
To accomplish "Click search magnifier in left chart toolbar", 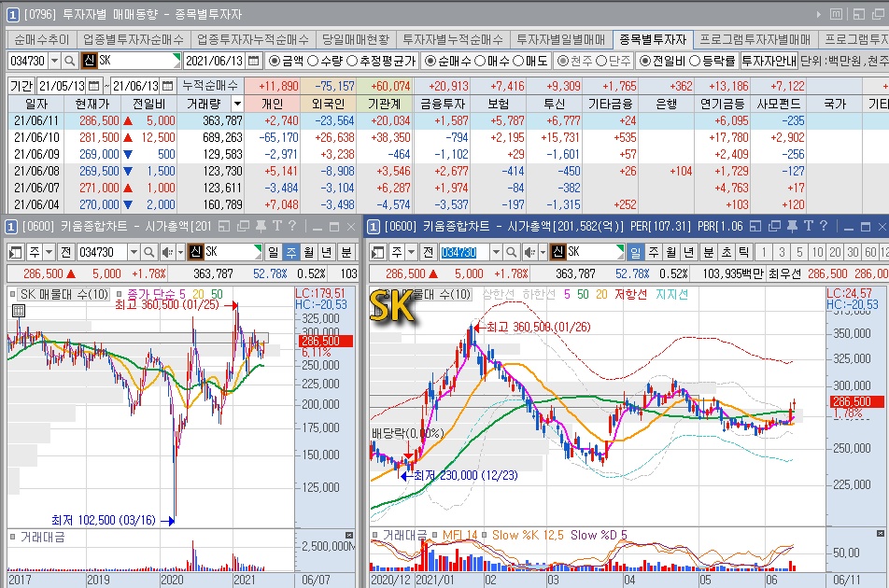I will click(x=148, y=252).
